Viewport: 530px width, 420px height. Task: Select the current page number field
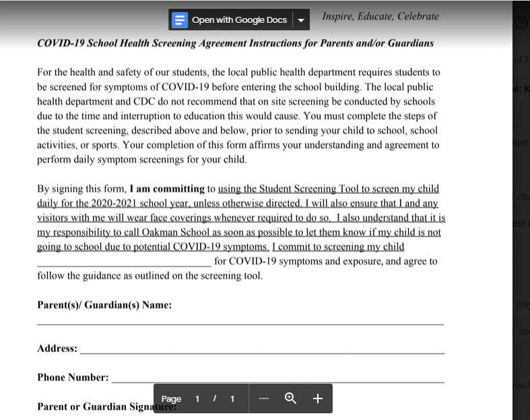(197, 399)
